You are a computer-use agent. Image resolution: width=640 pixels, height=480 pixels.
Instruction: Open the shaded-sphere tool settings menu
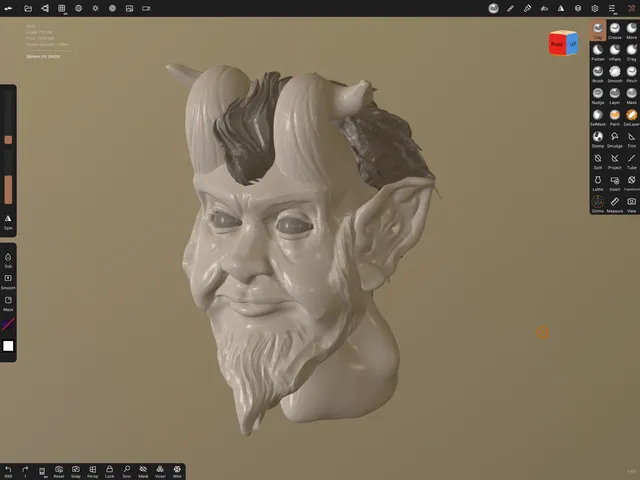(x=493, y=8)
